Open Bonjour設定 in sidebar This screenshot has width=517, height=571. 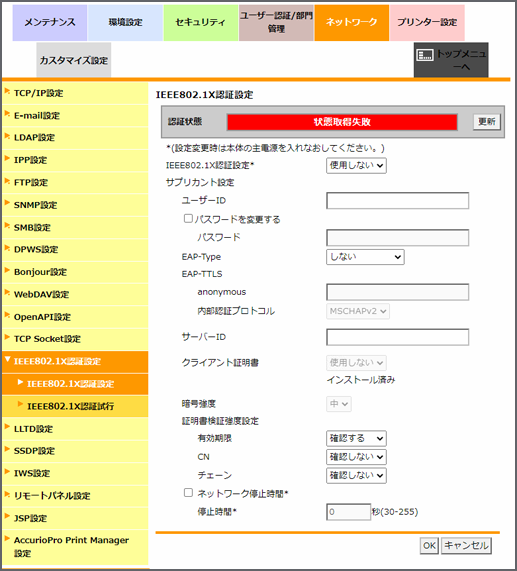pyautogui.click(x=75, y=272)
